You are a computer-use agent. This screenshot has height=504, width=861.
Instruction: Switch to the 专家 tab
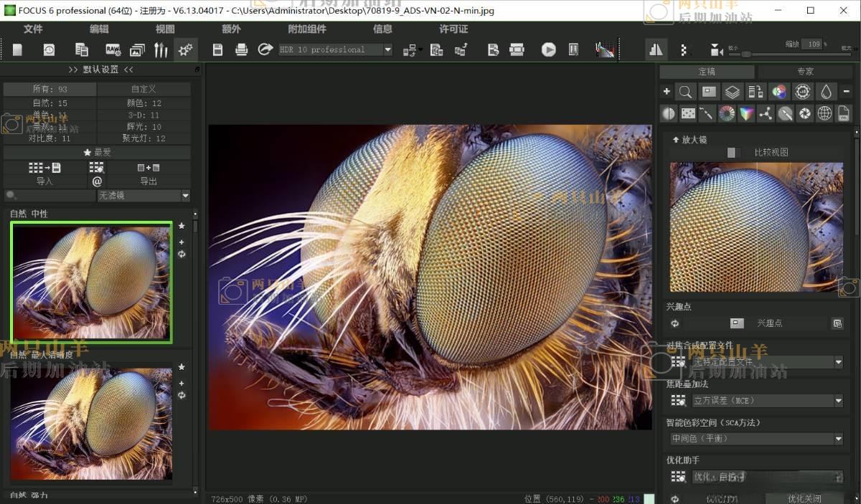coord(805,72)
